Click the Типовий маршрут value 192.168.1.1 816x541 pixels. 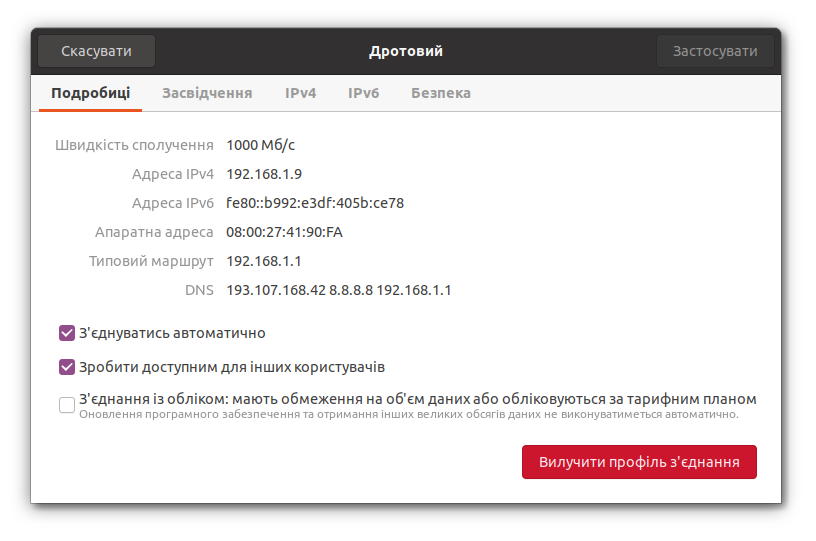264,261
